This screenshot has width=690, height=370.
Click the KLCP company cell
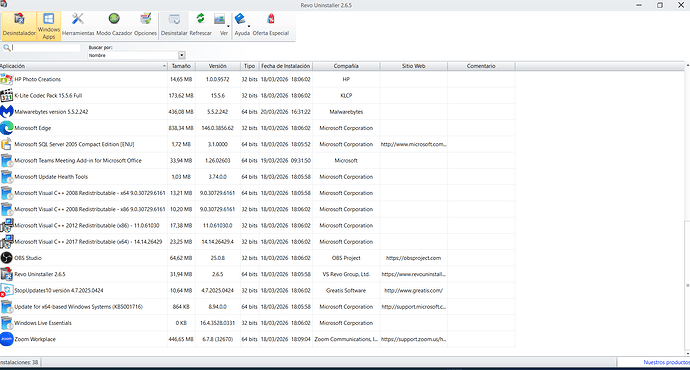pyautogui.click(x=346, y=95)
